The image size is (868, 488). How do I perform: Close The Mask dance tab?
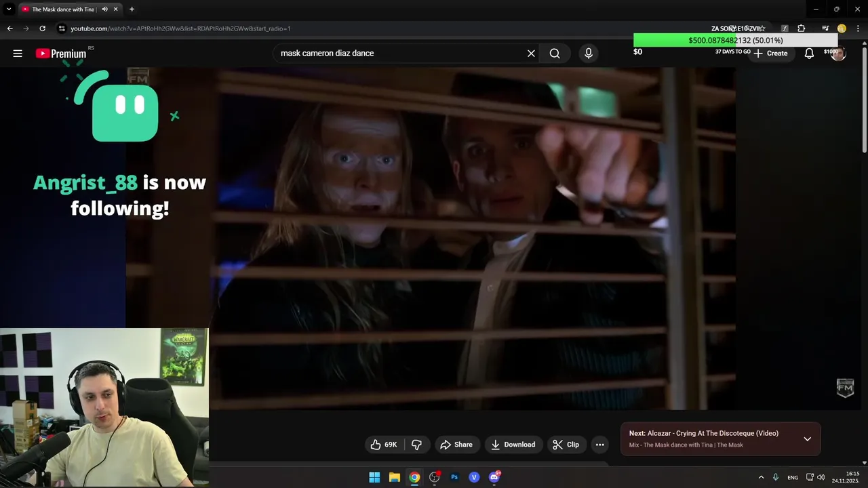tap(116, 9)
